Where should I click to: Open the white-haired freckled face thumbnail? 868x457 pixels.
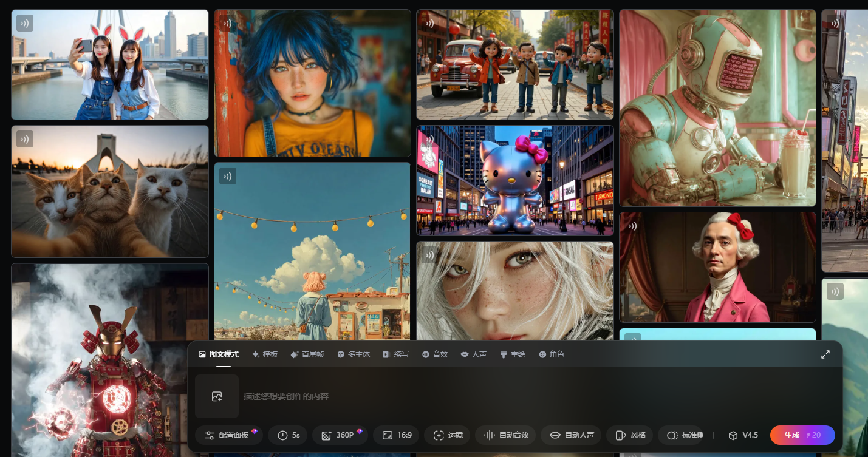click(515, 291)
